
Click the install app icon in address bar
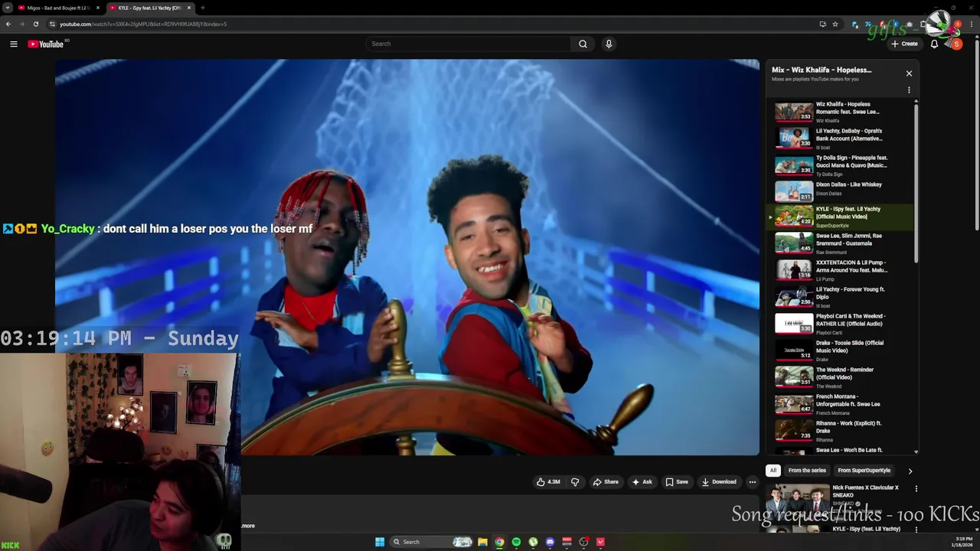(x=822, y=24)
